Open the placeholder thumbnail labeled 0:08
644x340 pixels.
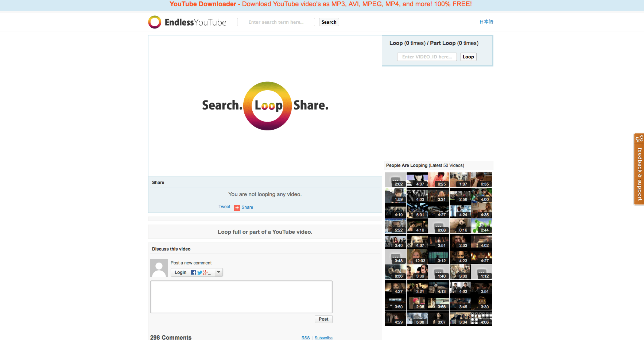point(439,226)
